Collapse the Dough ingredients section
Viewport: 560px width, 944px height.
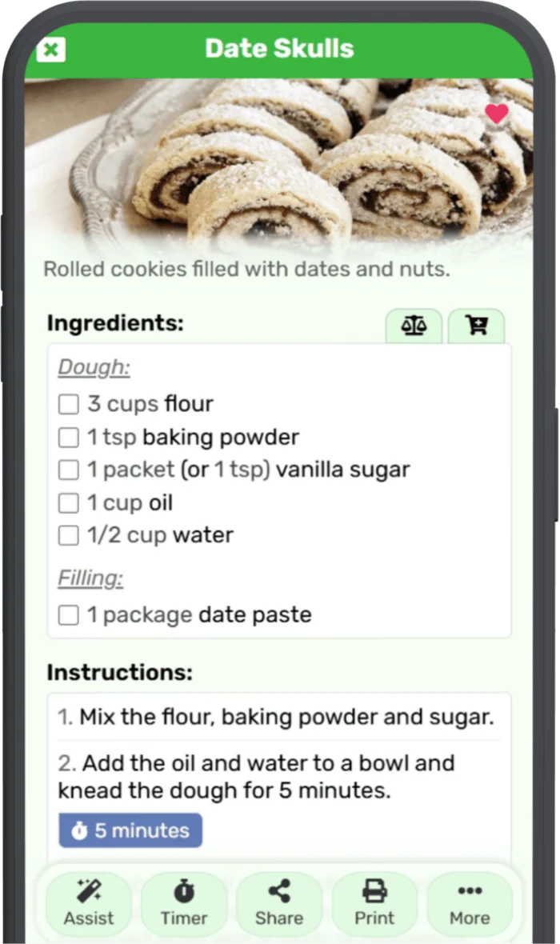pos(94,367)
